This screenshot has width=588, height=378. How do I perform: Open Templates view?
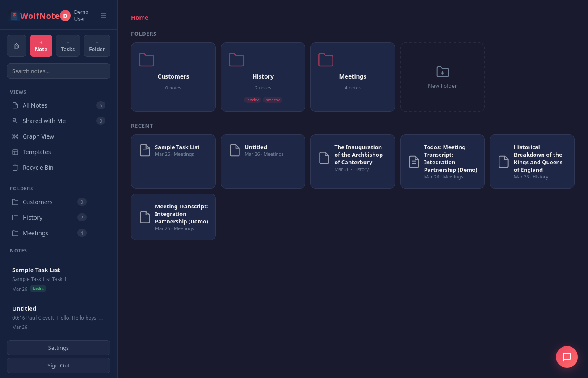coord(58,152)
